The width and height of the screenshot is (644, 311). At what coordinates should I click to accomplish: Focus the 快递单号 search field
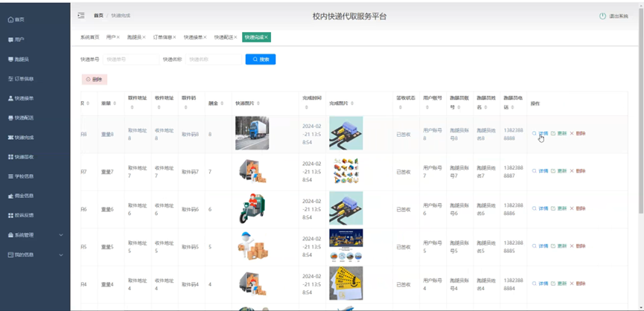[131, 60]
